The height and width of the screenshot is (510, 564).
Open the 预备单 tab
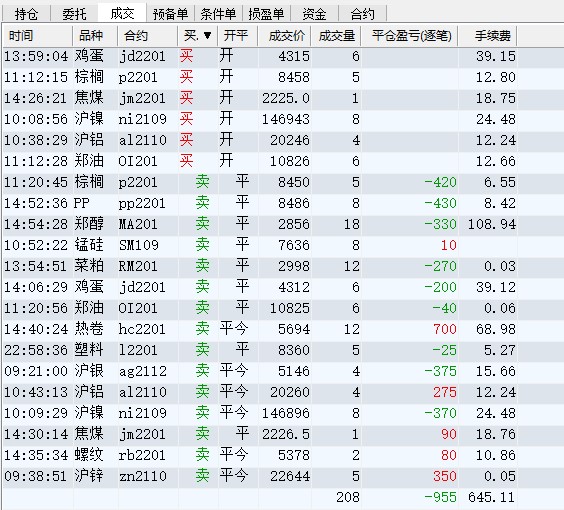pyautogui.click(x=170, y=14)
